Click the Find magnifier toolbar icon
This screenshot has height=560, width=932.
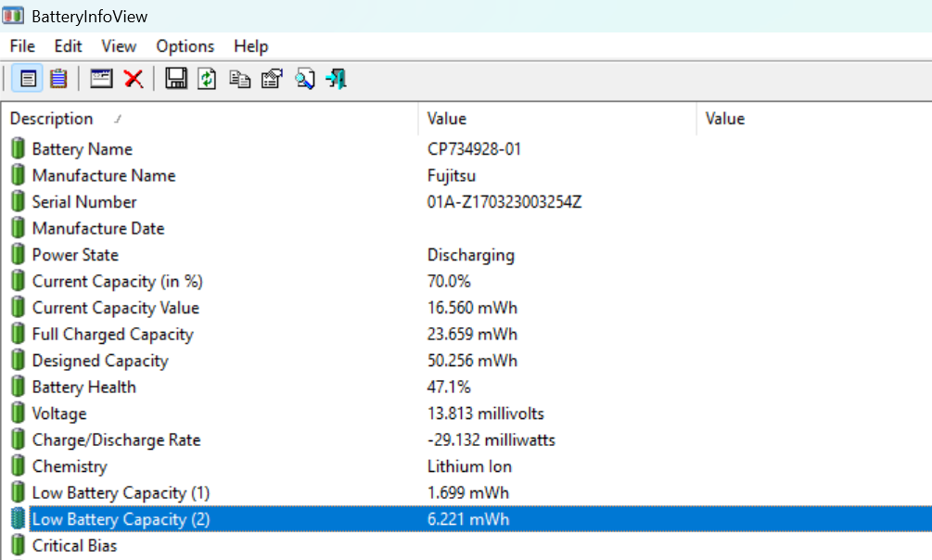(305, 79)
